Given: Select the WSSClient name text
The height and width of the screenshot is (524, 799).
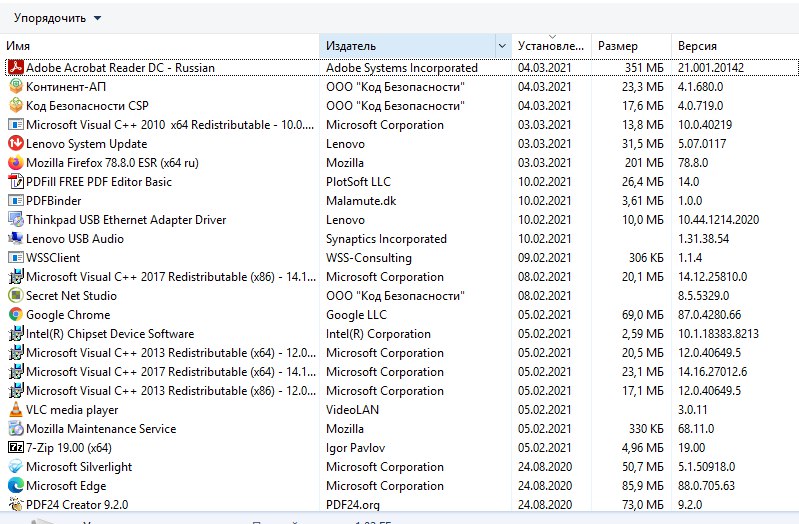Looking at the screenshot, I should click(53, 258).
